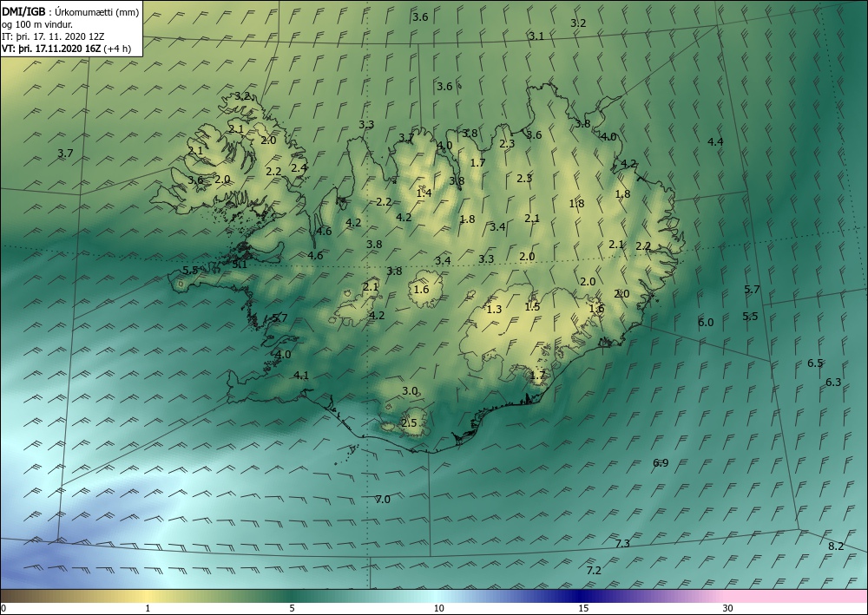Viewport: 868px width, 615px height.
Task: Click the 10 tick label on the color scale
Action: click(439, 608)
